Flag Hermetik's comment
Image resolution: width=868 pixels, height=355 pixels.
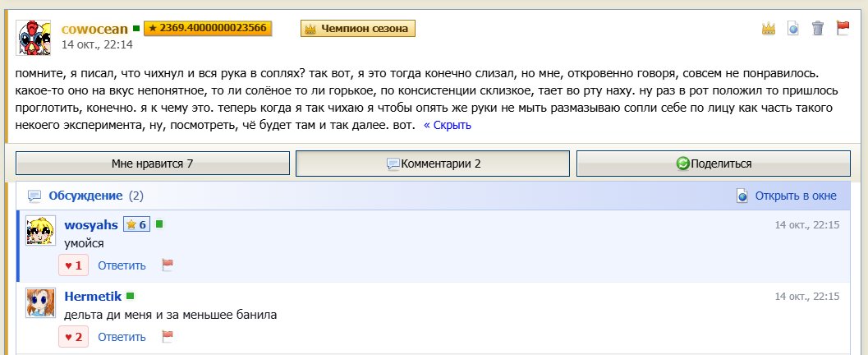click(168, 336)
